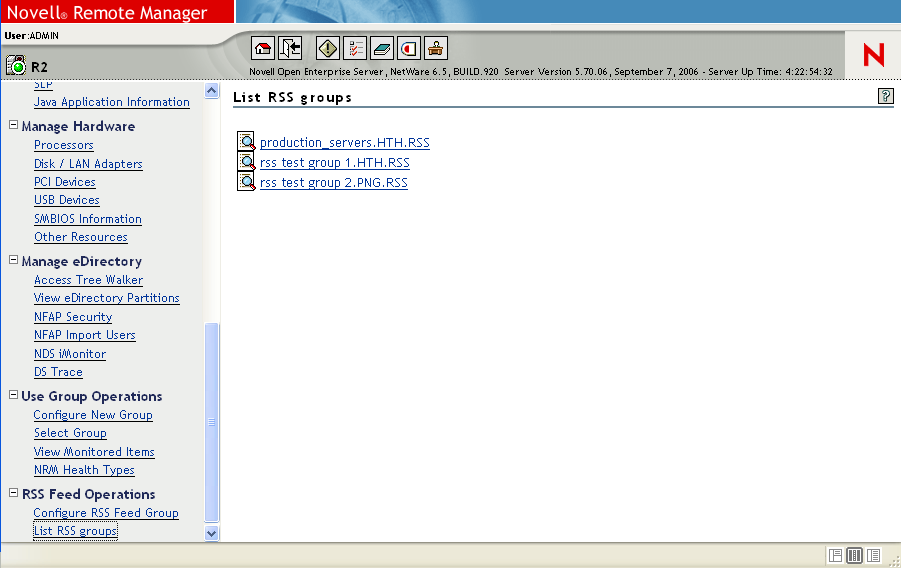Click magnifier icon beside rss test group 2.PNG.RSS
The height and width of the screenshot is (568, 901).
[x=247, y=182]
